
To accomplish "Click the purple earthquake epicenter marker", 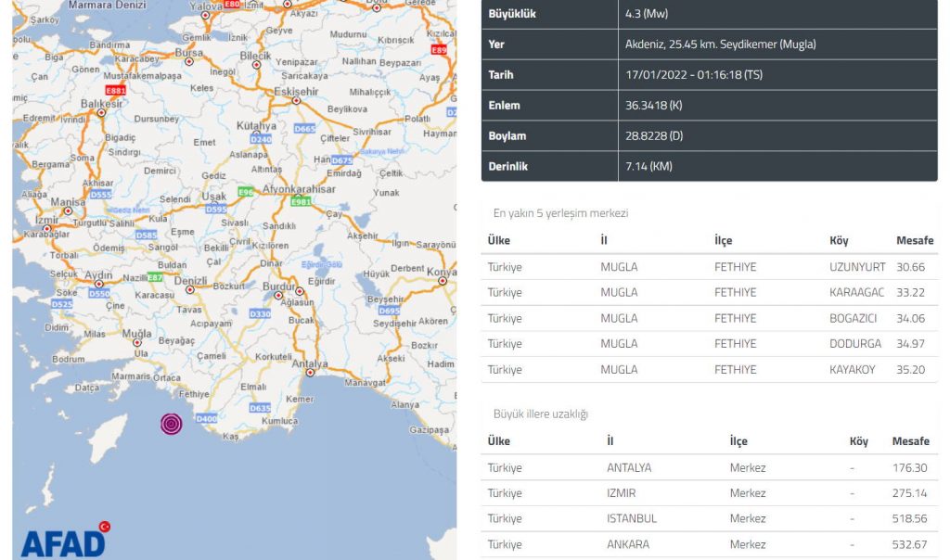I will [x=171, y=424].
